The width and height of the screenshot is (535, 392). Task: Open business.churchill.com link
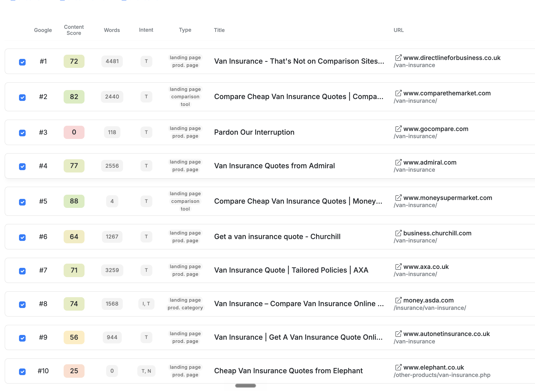437,233
